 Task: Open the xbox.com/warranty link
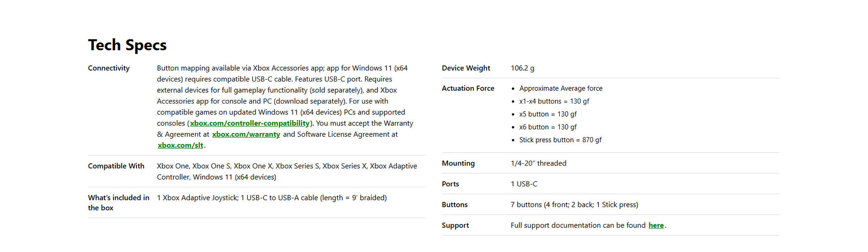(246, 134)
